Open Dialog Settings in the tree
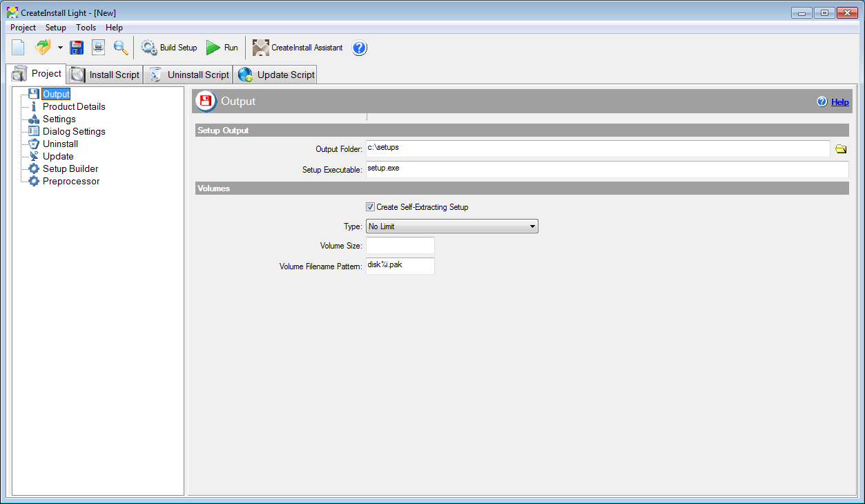Image resolution: width=865 pixels, height=504 pixels. tap(74, 131)
